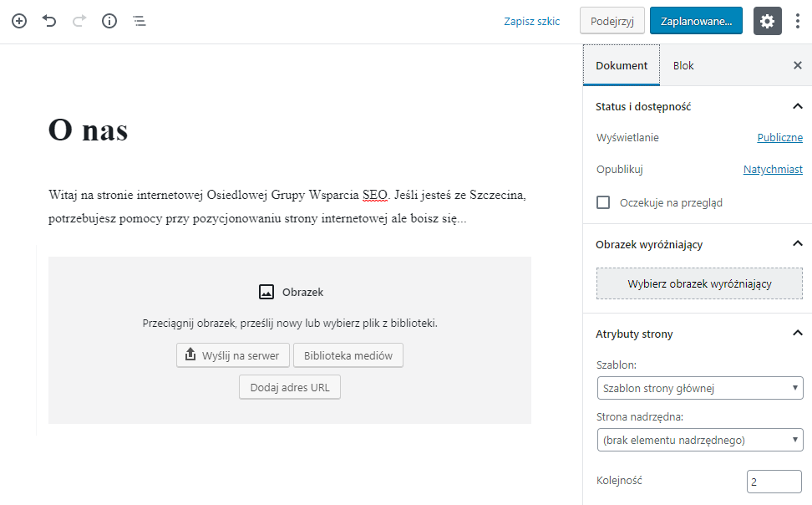Collapse Status i dostępność panel
Viewport: 812px width, 505px height.
tap(798, 106)
